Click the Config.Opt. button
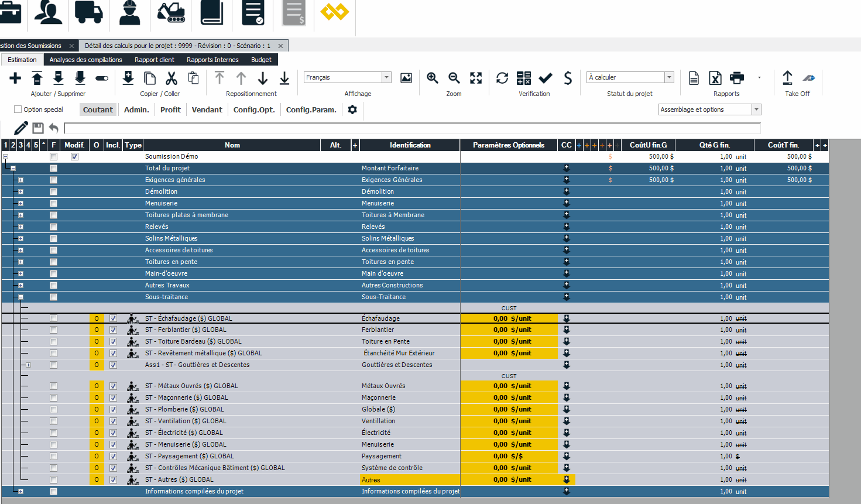This screenshot has width=861, height=504. [254, 109]
